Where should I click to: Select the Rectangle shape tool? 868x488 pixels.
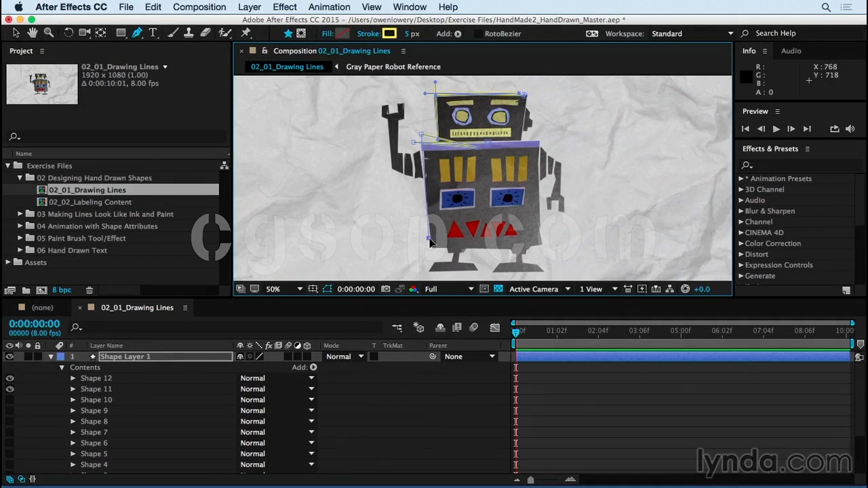(x=121, y=33)
